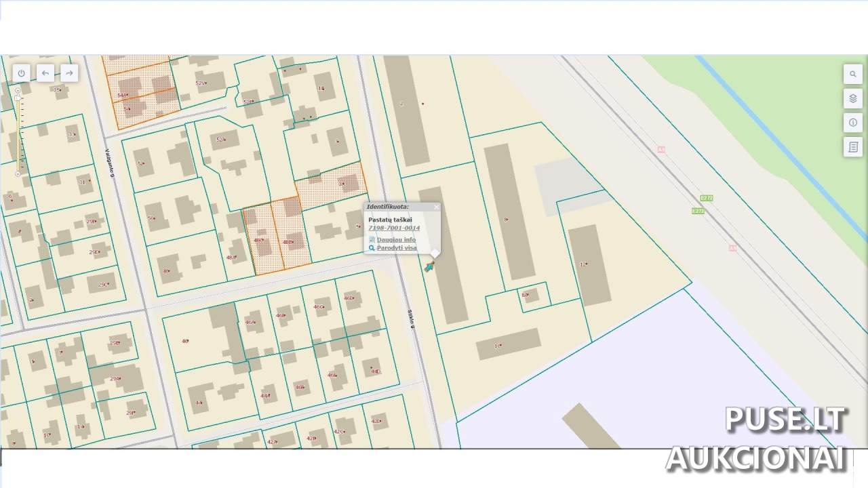The width and height of the screenshot is (868, 488).
Task: Open the map layers panel
Action: coord(852,98)
